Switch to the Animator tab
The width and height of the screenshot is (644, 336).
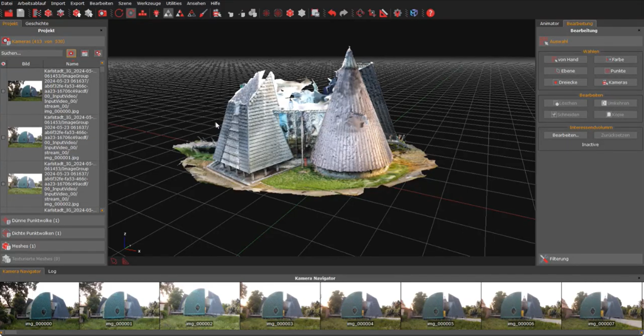pyautogui.click(x=549, y=23)
